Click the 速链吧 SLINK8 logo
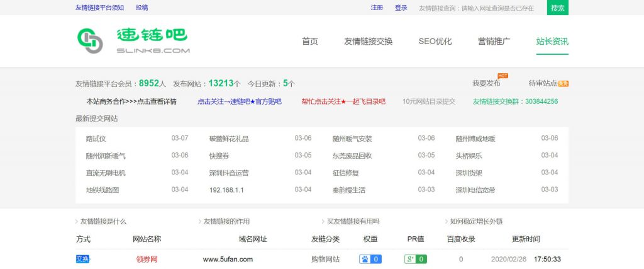 (133, 41)
